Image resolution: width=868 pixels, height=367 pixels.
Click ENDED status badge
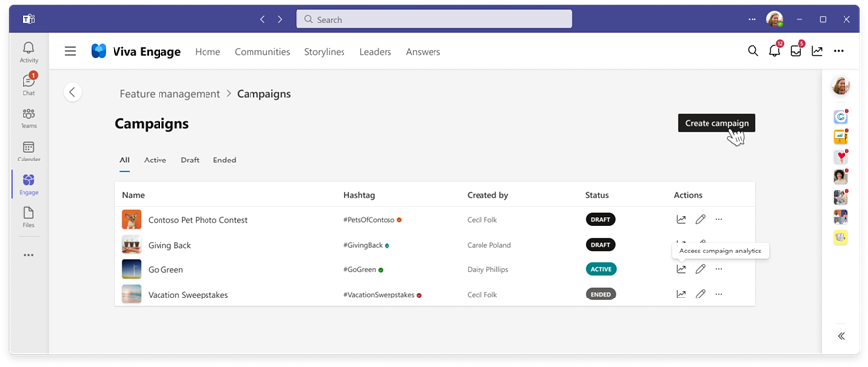tap(601, 295)
